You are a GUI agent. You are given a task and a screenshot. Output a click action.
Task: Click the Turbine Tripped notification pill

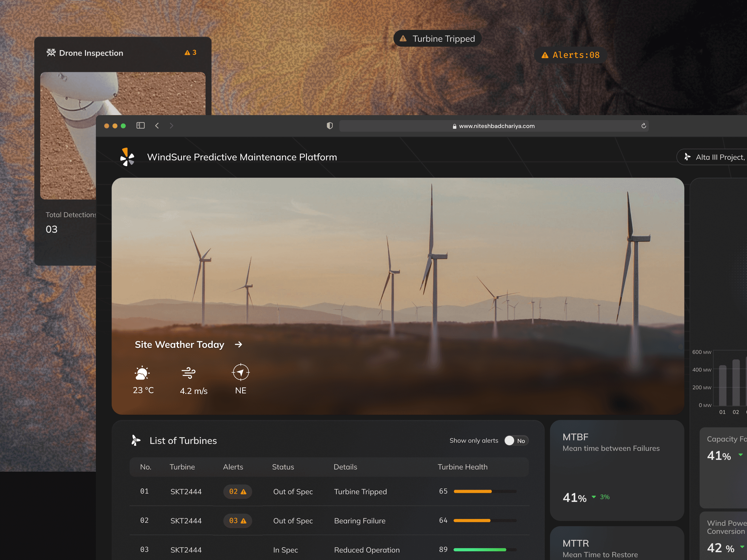(437, 39)
